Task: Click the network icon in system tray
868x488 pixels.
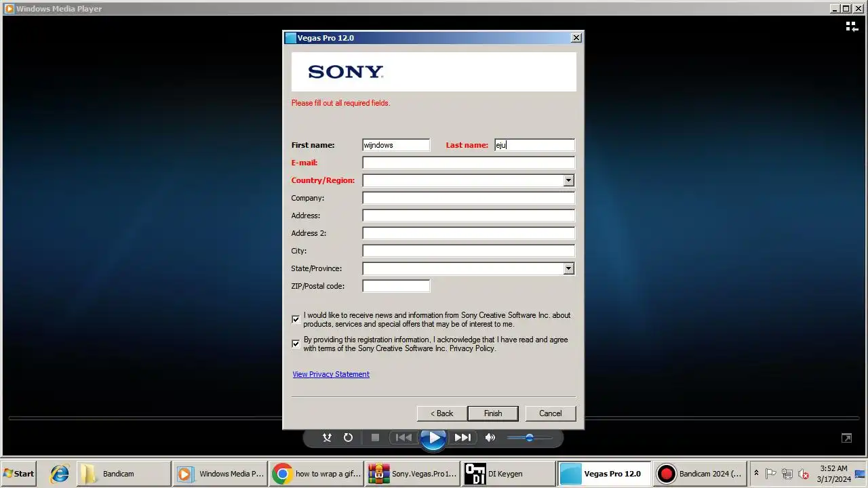Action: [x=787, y=474]
